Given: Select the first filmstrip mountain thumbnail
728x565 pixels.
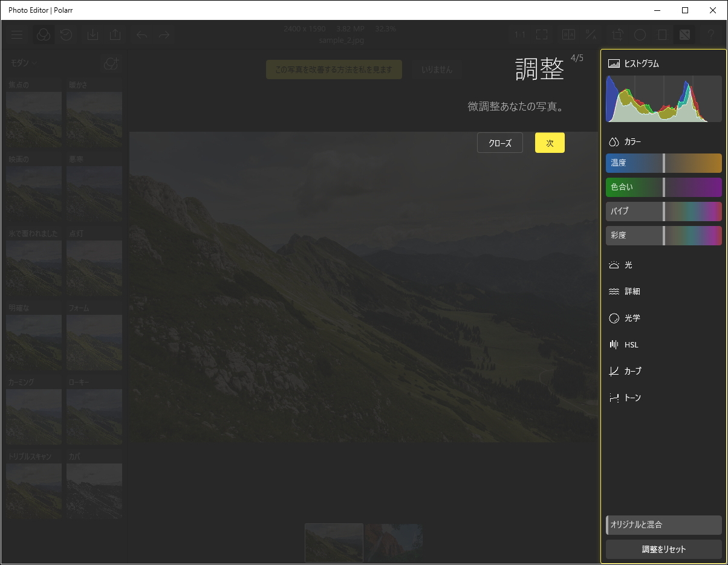Looking at the screenshot, I should (334, 543).
